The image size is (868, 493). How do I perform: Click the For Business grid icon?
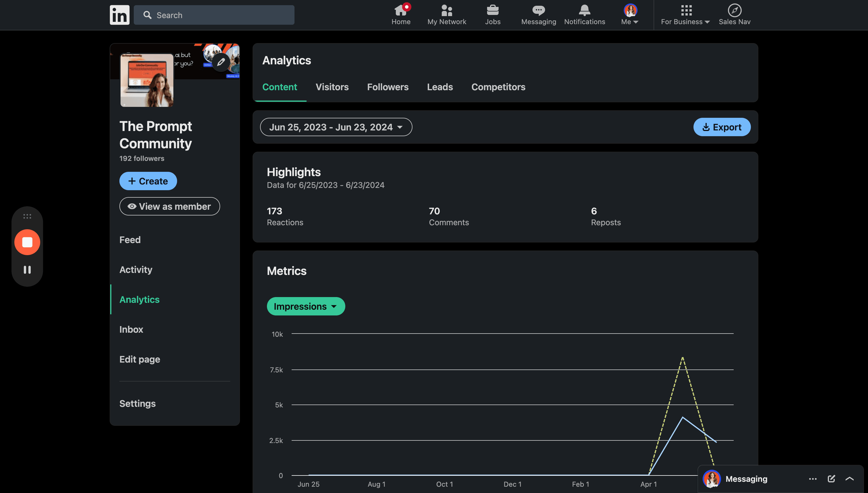click(x=686, y=11)
